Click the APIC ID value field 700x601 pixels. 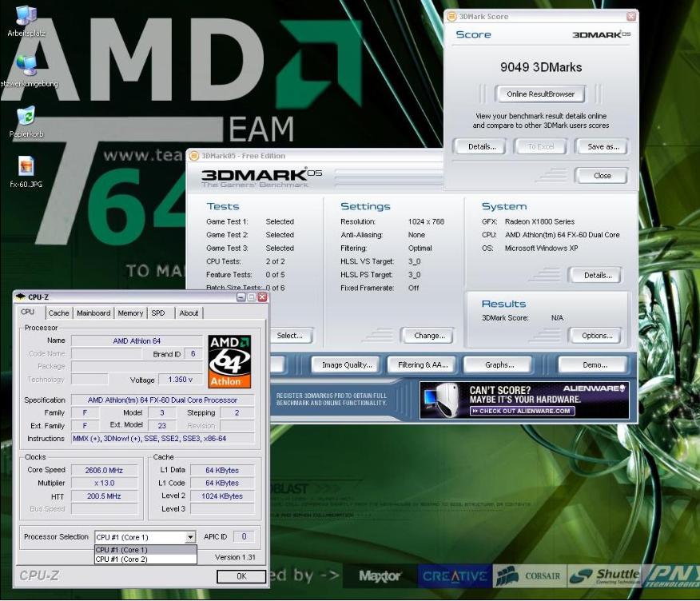[244, 537]
